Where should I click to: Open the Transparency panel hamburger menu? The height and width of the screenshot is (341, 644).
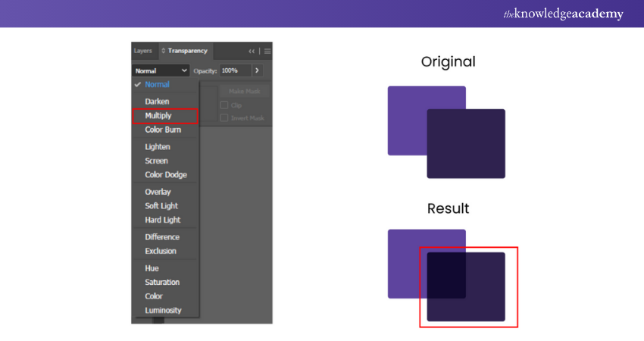pos(267,51)
